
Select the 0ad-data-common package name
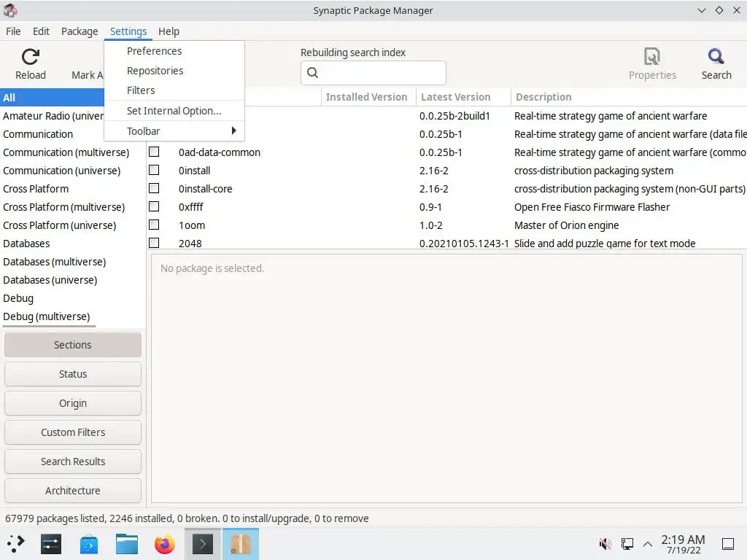pos(220,152)
